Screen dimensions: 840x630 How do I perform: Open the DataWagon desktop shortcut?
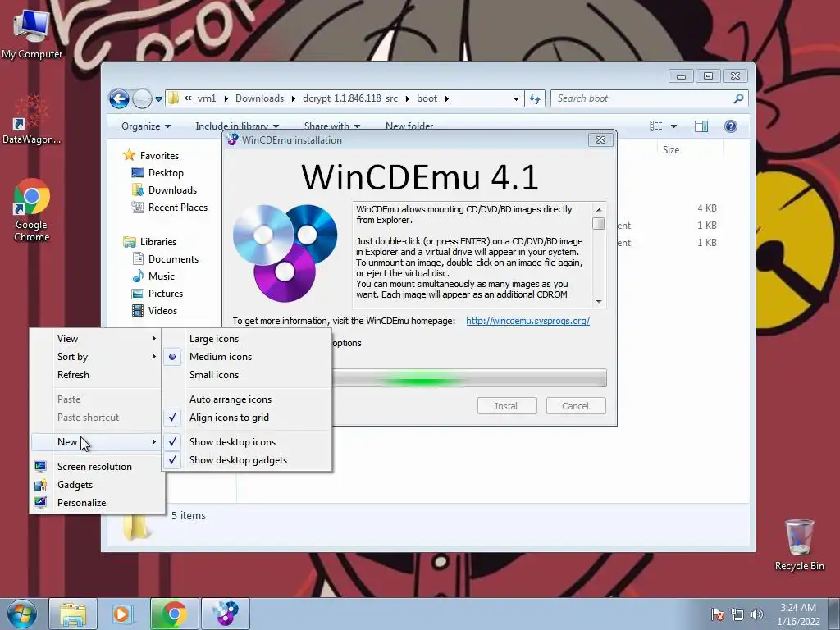31,120
